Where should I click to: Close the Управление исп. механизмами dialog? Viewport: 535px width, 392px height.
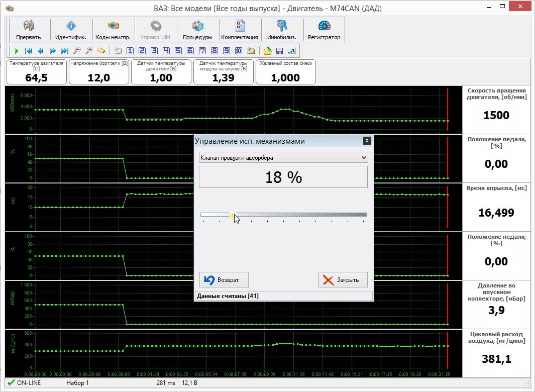(367, 141)
